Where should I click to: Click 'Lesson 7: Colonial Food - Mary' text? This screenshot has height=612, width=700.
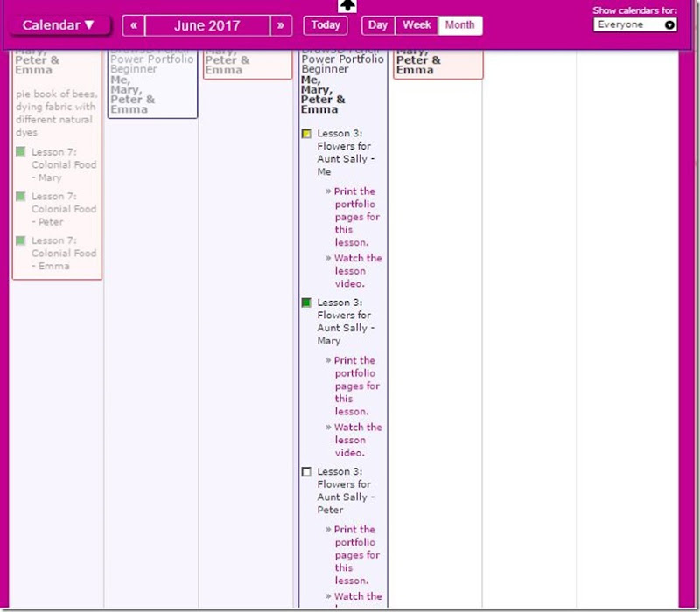tap(64, 165)
